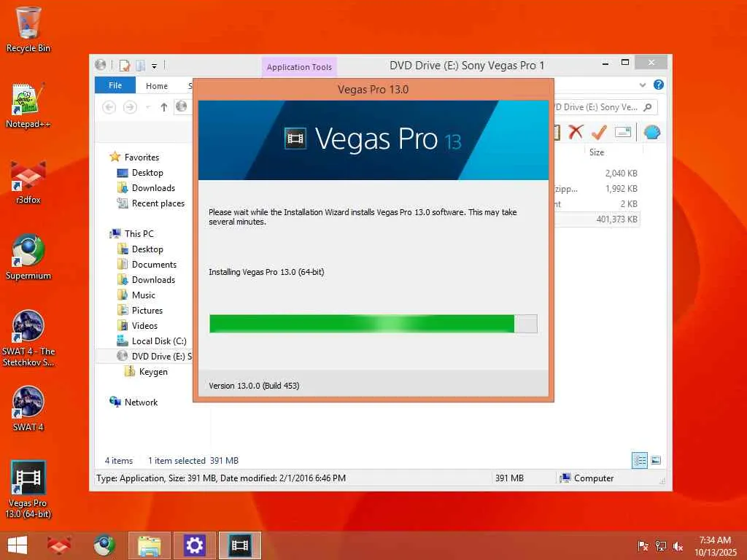This screenshot has width=747, height=560.
Task: Select Local Disk (C:) in navigation pane
Action: click(x=158, y=341)
